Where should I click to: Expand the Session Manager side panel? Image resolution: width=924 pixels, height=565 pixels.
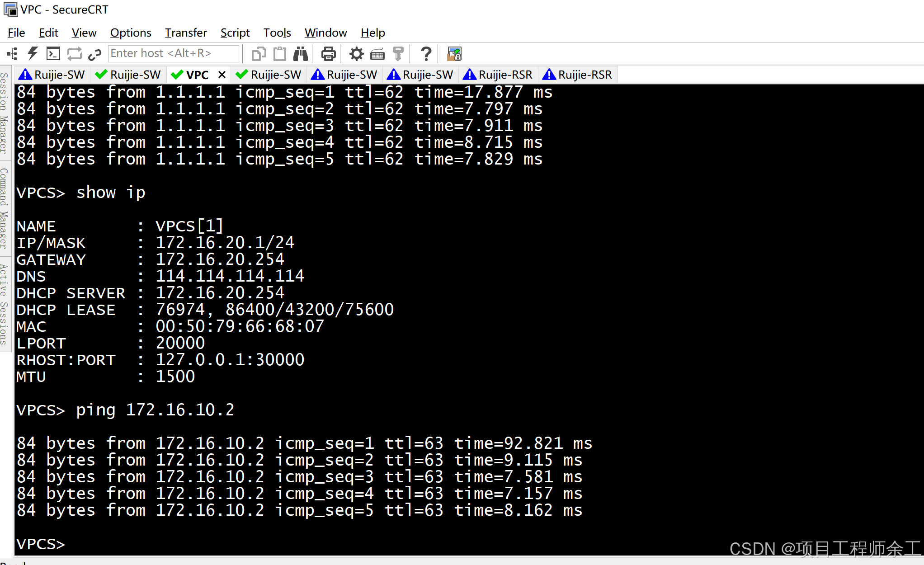tap(5, 113)
